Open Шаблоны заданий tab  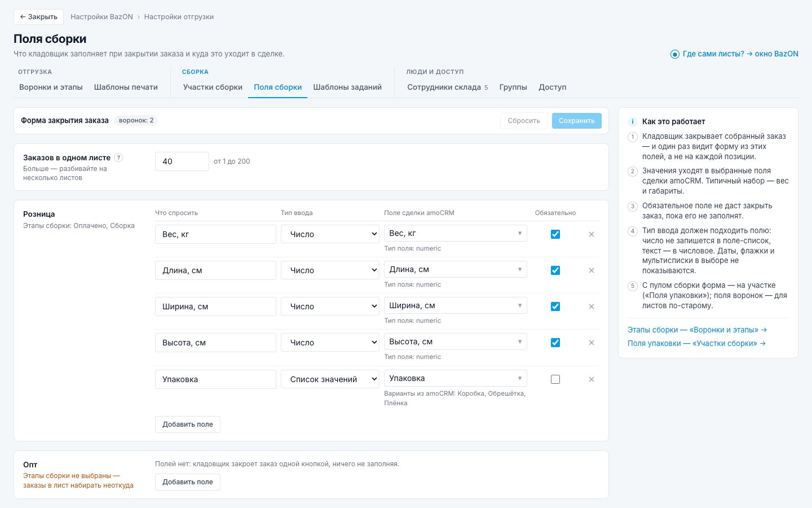(347, 87)
